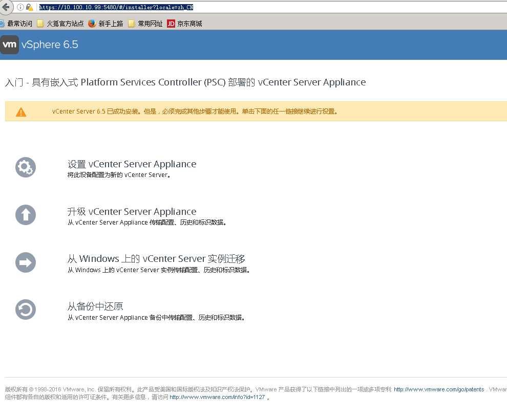
Task: Open the 新手上路 Firefox bookmark
Action: pos(105,24)
